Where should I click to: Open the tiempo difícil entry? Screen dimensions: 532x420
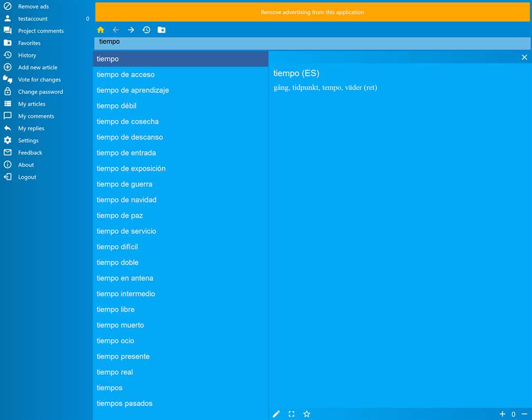pyautogui.click(x=181, y=247)
